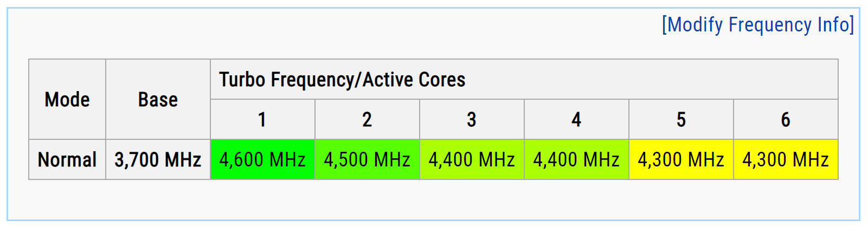Click the header for 2 active cores
The height and width of the screenshot is (232, 868).
tap(367, 119)
